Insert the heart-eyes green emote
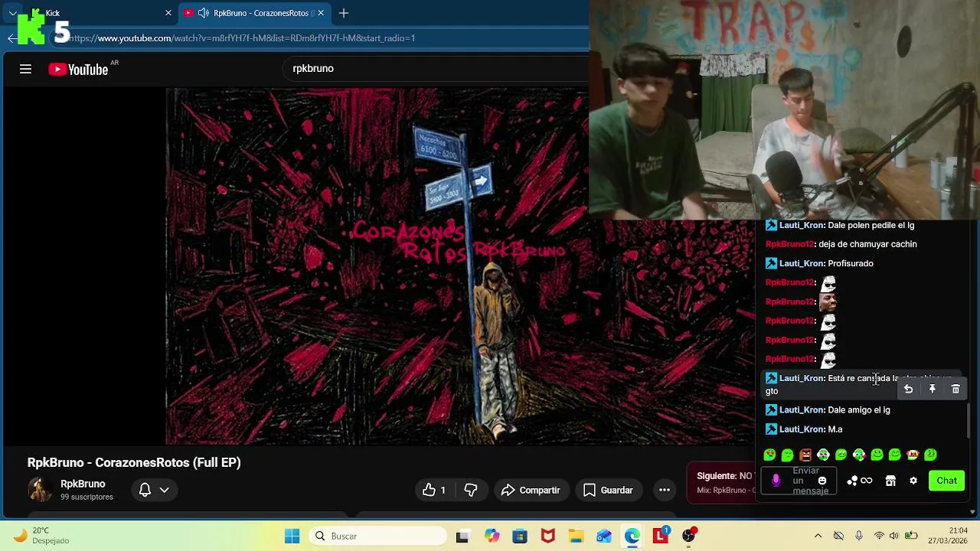 770,455
